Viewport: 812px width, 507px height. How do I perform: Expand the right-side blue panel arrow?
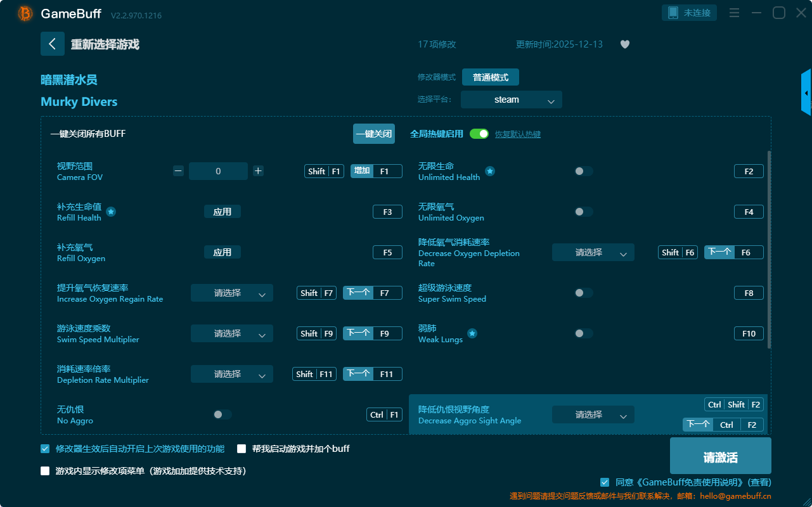(x=806, y=93)
